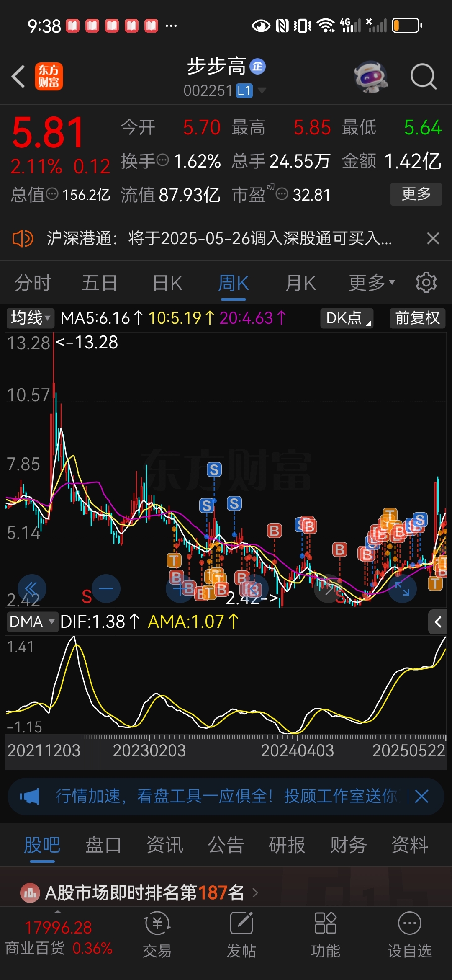Screen dimensions: 452x980
Task: Expand the stock switcher arrow beside L1
Action: click(262, 90)
